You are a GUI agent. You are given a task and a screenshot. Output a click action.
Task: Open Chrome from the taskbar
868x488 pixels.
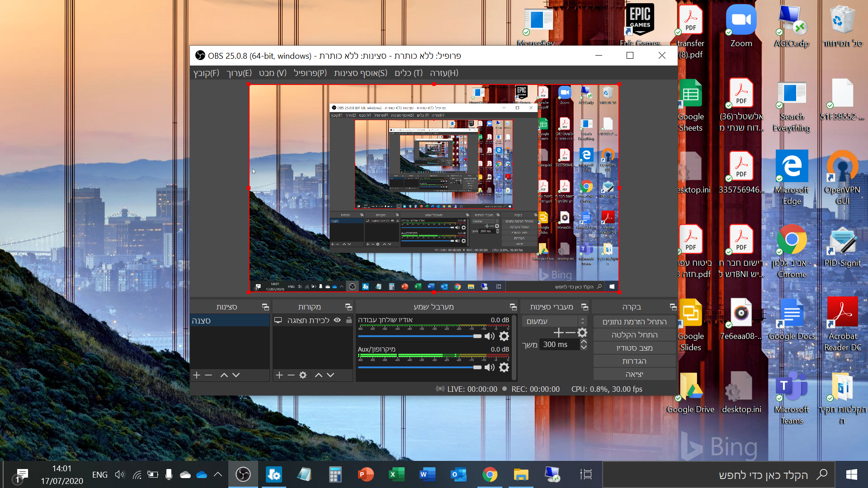point(490,474)
